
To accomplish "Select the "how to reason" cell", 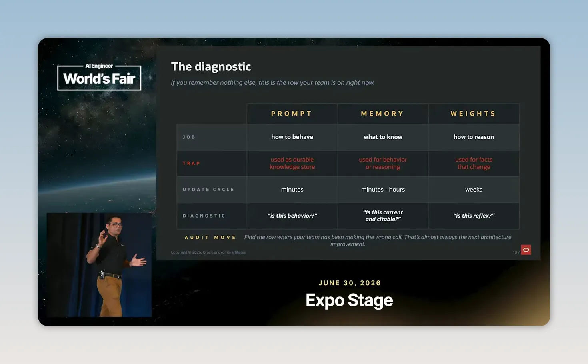I will (x=474, y=137).
